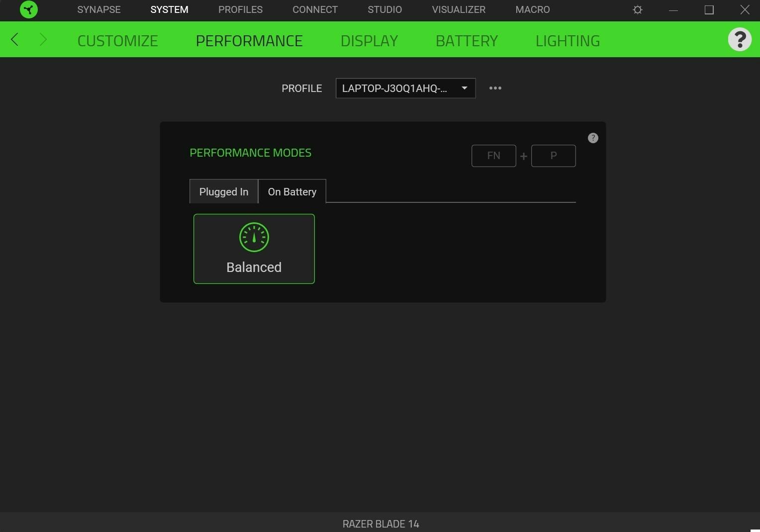Click the Razer logo icon
This screenshot has height=532, width=760.
point(29,9)
